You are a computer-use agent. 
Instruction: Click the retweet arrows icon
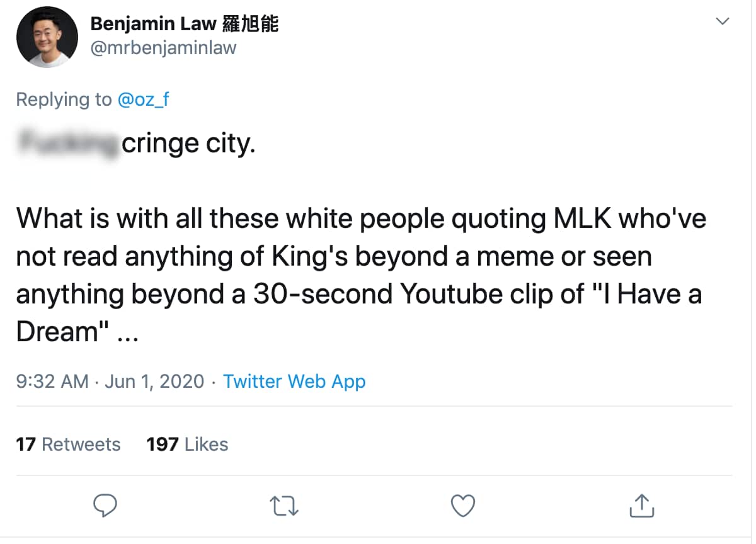pos(283,505)
